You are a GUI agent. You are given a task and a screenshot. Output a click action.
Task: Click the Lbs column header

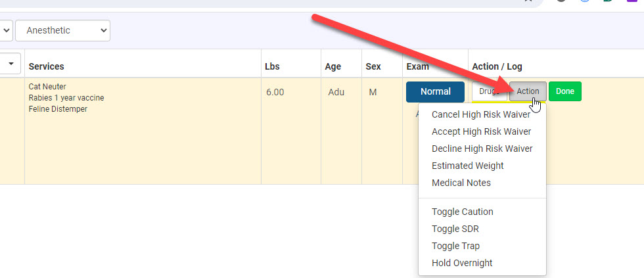point(272,66)
